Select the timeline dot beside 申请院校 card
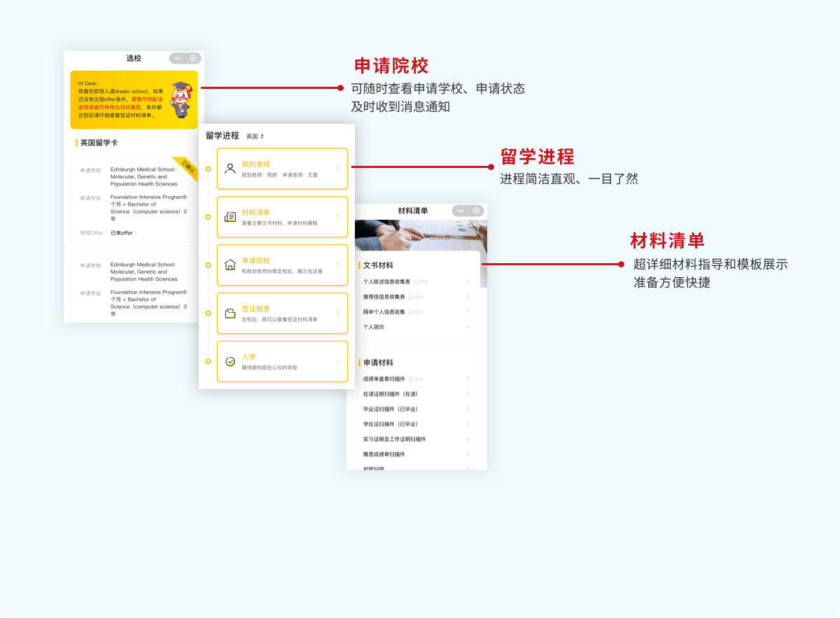840x618 pixels. click(x=208, y=265)
